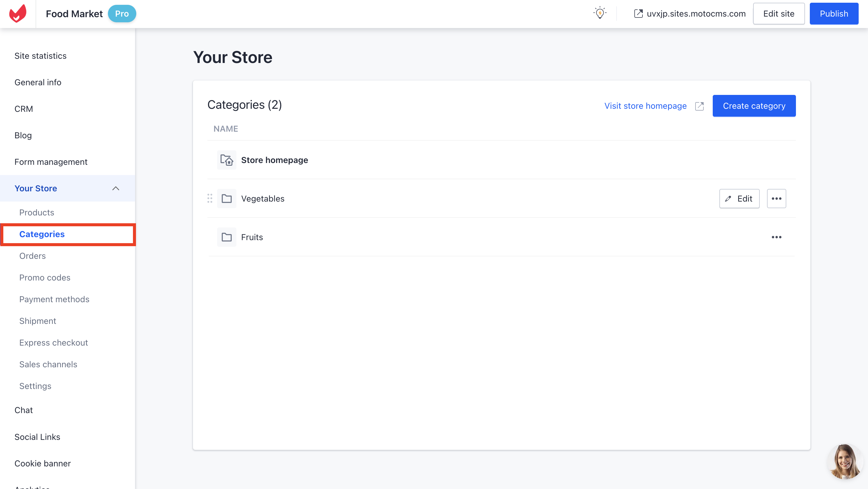Open Orders submenu item

coord(32,256)
